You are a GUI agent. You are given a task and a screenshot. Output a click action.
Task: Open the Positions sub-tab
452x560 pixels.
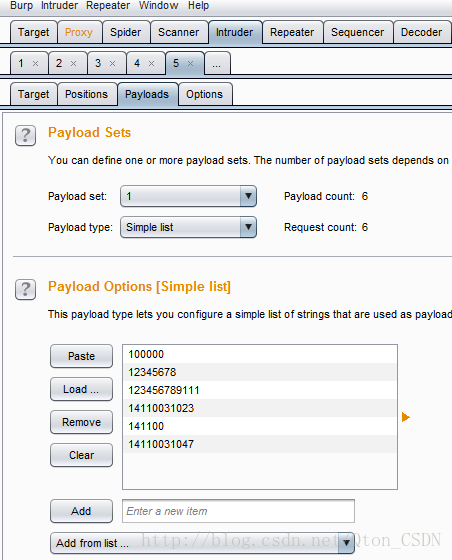[86, 94]
